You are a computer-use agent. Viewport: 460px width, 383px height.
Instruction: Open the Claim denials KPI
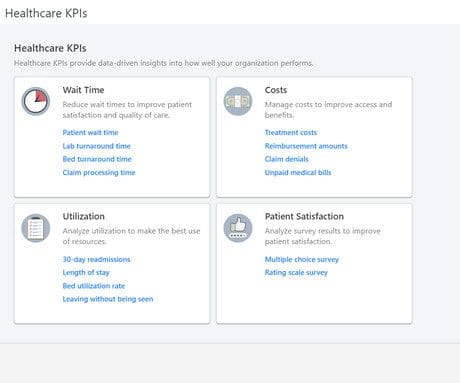pyautogui.click(x=286, y=159)
